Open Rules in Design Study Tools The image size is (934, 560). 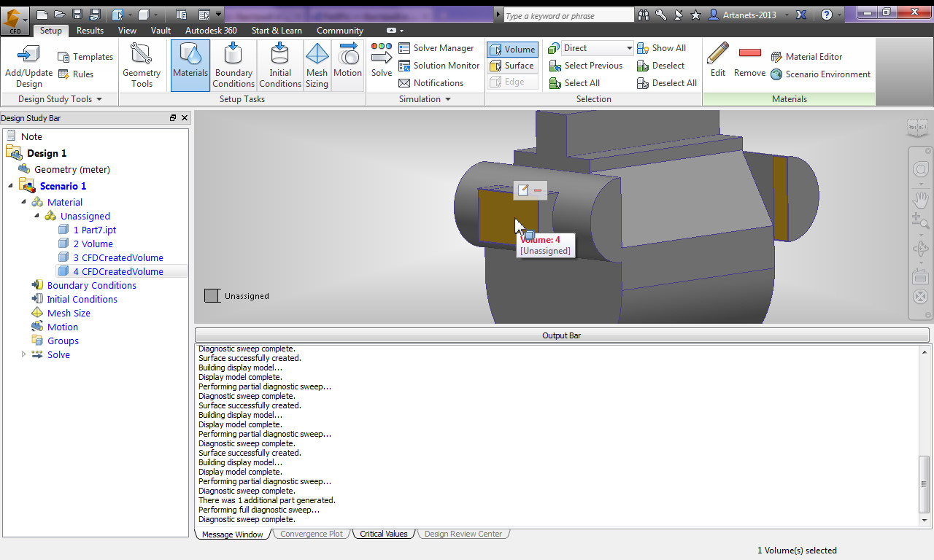point(76,74)
